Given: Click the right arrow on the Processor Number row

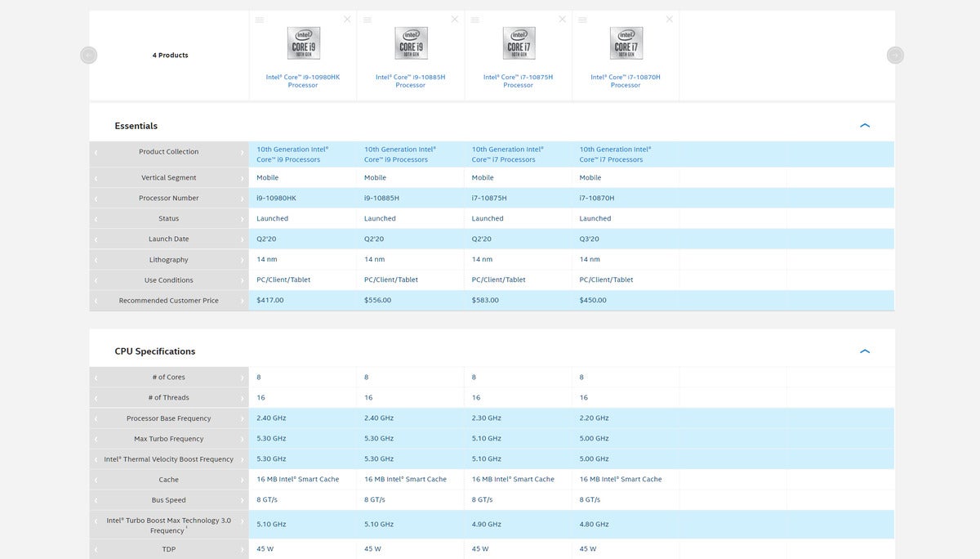Looking at the screenshot, I should tap(242, 199).
